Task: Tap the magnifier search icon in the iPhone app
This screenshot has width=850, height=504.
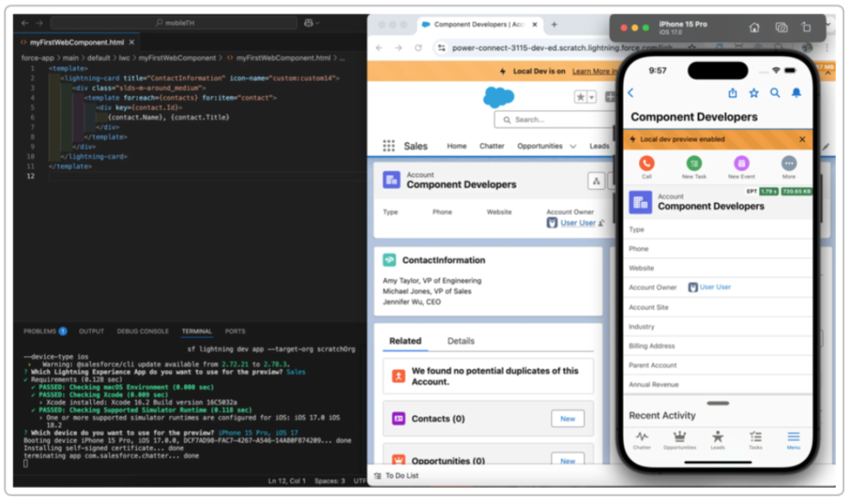Action: (775, 93)
